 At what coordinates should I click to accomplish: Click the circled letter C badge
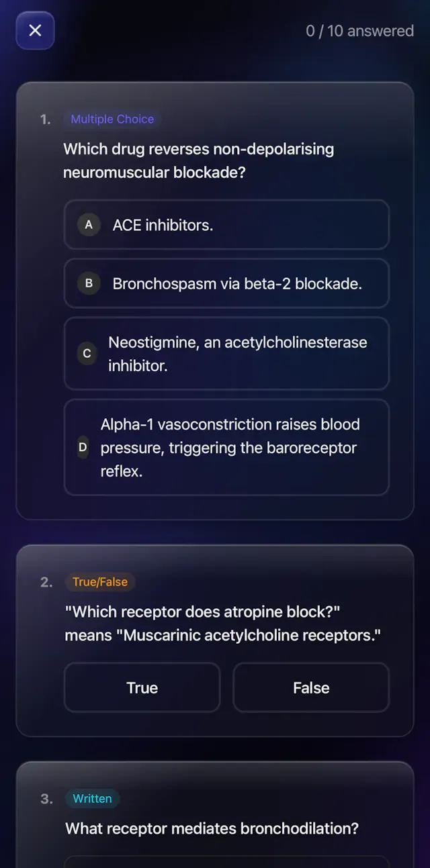[x=87, y=354]
